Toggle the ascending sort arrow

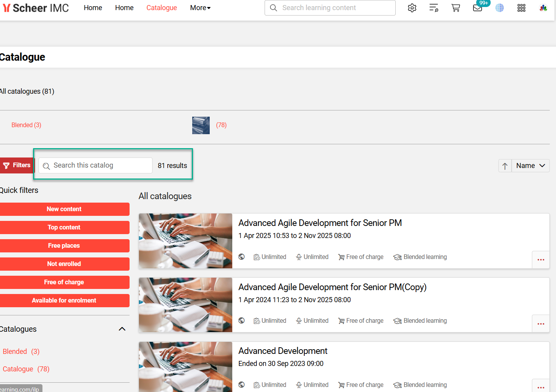(x=505, y=166)
